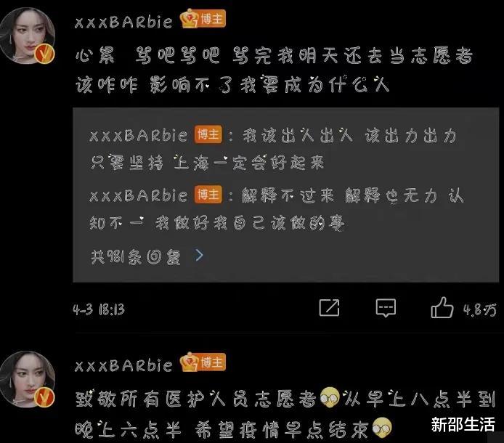Tap the gold verified V badge on top avatar
The image size is (504, 443).
45,54
